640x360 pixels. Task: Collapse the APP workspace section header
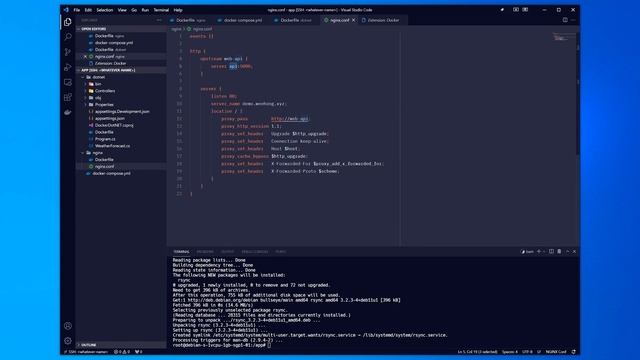pyautogui.click(x=121, y=70)
